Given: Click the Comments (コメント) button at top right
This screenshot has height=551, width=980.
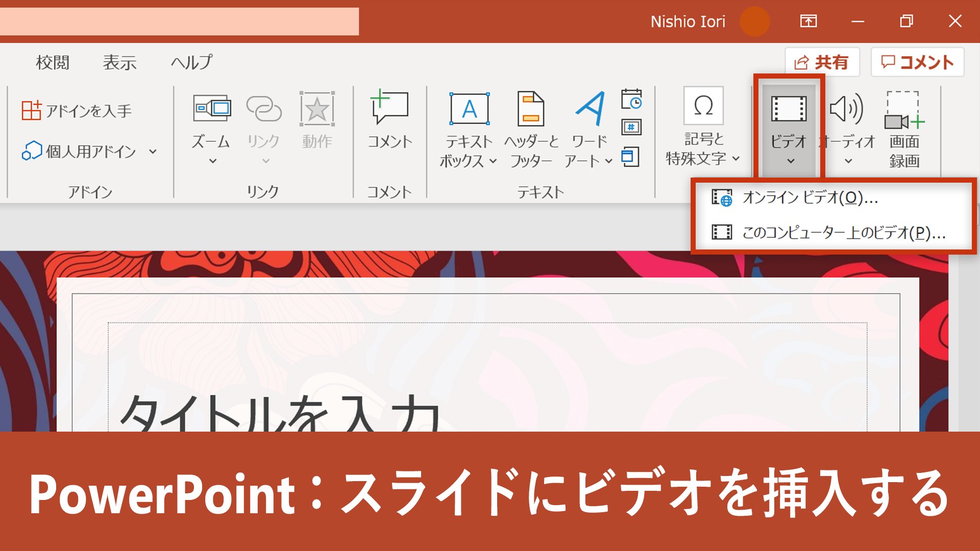Looking at the screenshot, I should coord(917,62).
